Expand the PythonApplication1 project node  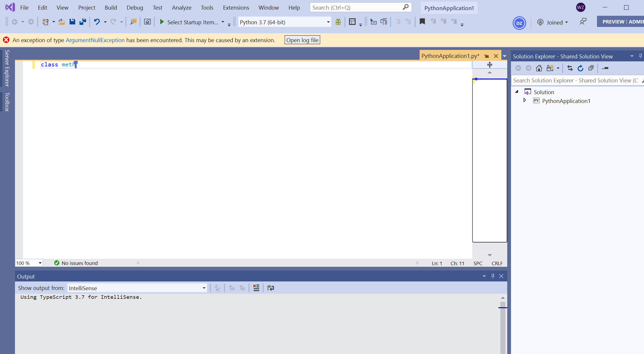tap(525, 100)
